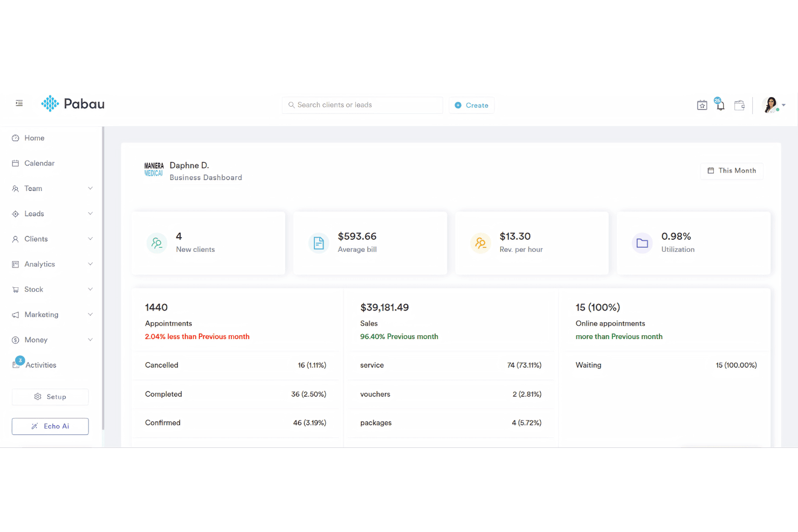Image resolution: width=798 pixels, height=532 pixels.
Task: Open user profile avatar menu
Action: (x=771, y=105)
